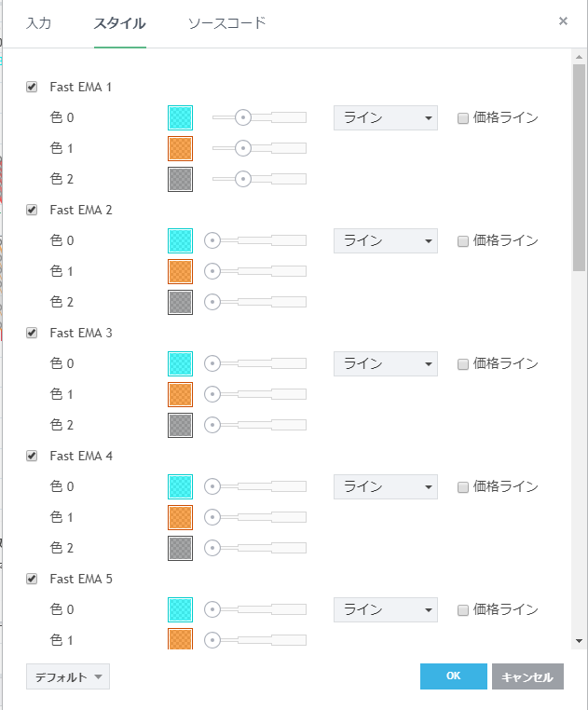Open the デフォルト dropdown button
The height and width of the screenshot is (710, 588).
68,677
